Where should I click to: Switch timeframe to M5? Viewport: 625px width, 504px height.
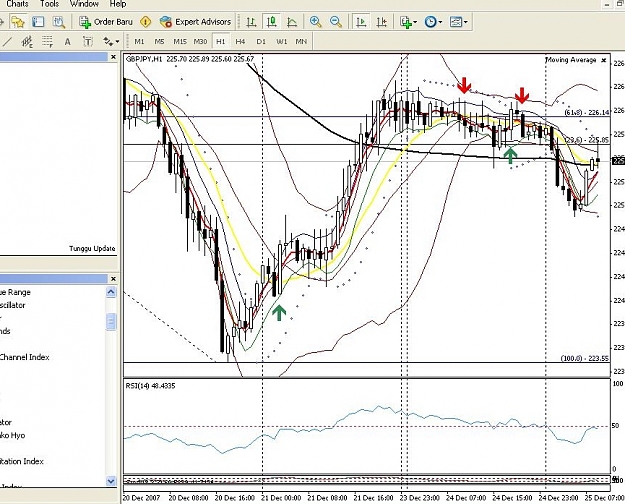pos(159,41)
